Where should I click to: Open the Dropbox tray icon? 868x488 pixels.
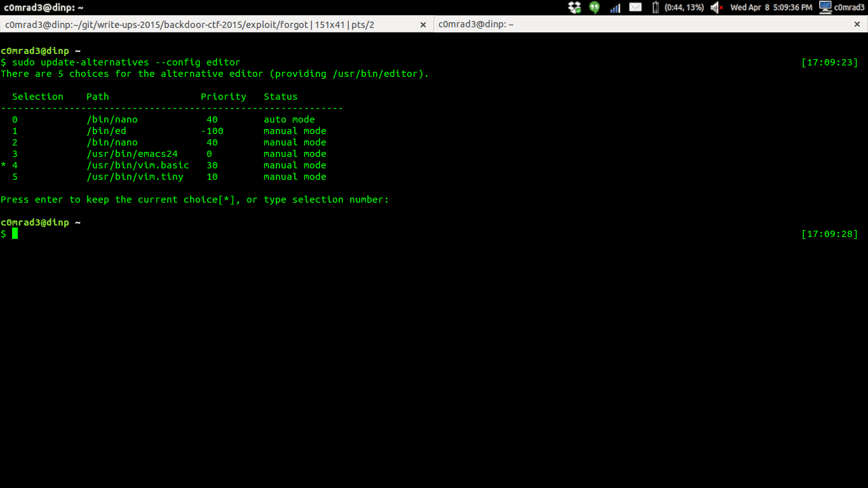[574, 8]
